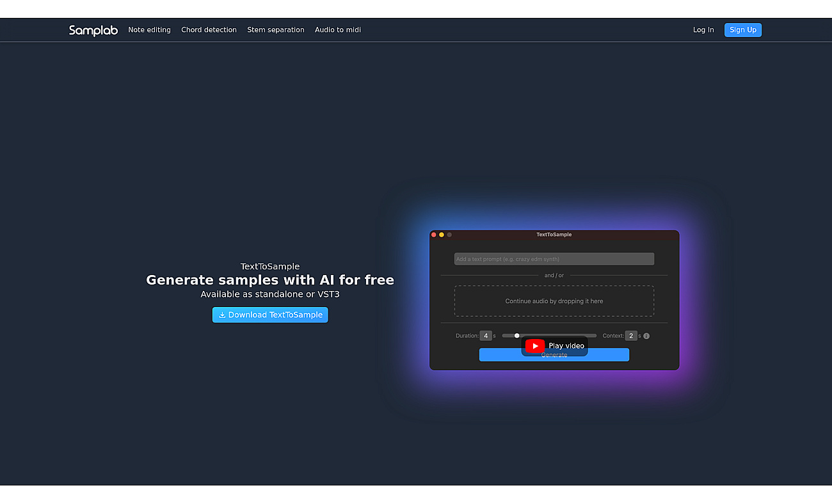Click the Sign Up button

pyautogui.click(x=743, y=30)
